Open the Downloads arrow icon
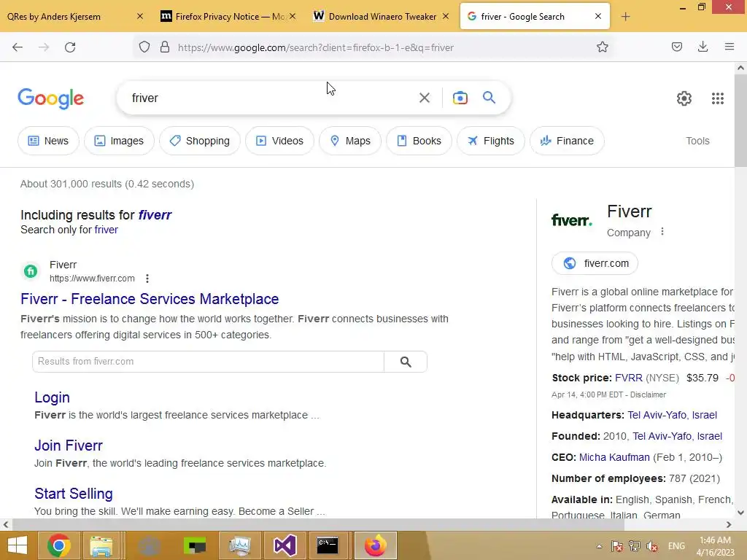Image resolution: width=747 pixels, height=560 pixels. coord(703,47)
